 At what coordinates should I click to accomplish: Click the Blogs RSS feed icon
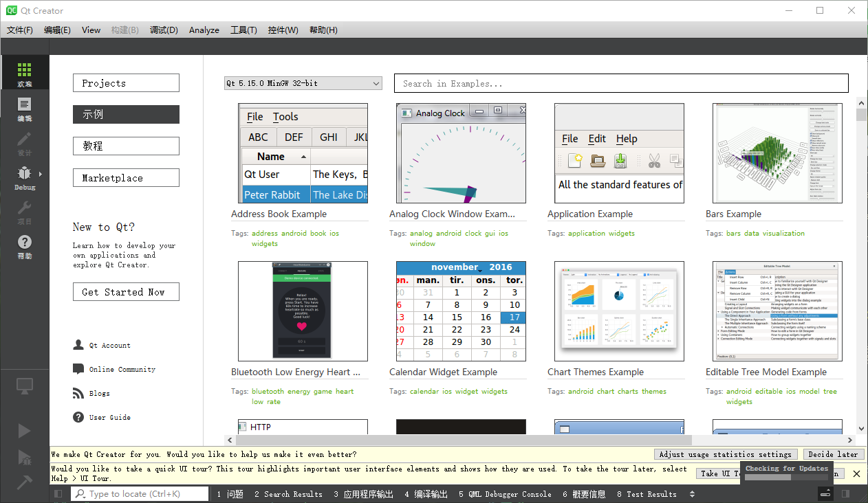(78, 393)
